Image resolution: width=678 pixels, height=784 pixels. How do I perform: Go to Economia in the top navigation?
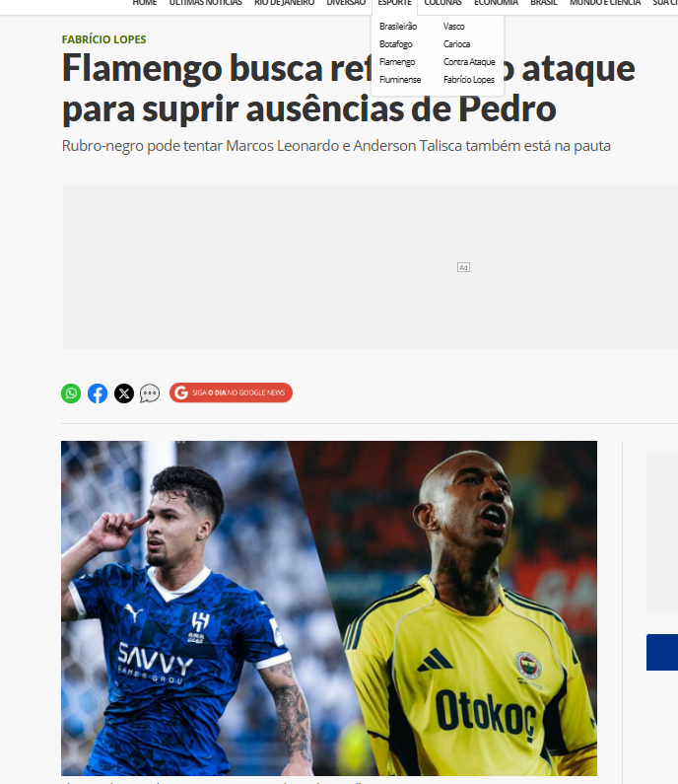(496, 3)
